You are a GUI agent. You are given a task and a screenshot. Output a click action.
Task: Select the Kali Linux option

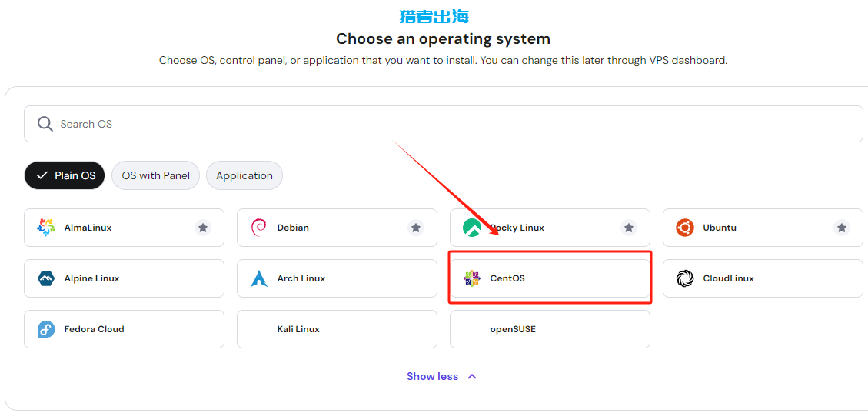click(x=337, y=329)
